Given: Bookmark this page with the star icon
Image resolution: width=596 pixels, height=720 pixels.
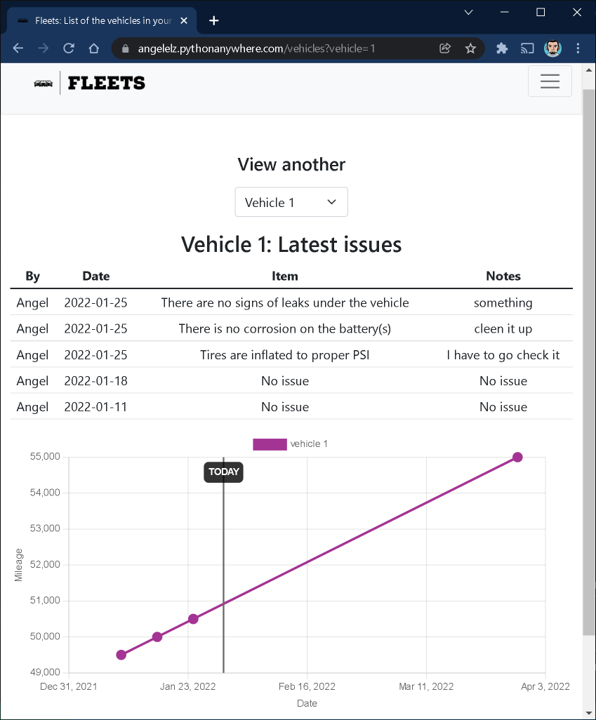Looking at the screenshot, I should [470, 48].
